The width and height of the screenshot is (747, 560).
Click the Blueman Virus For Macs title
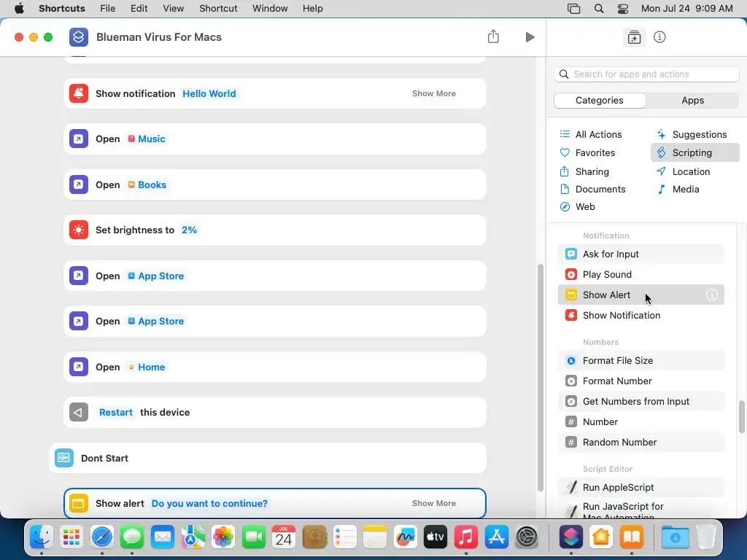click(x=158, y=37)
